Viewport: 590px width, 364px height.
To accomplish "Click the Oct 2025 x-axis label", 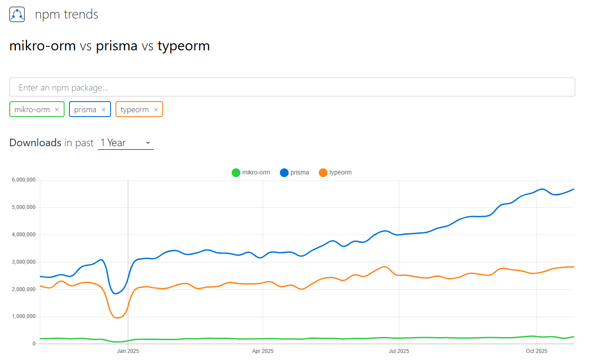I will click(x=536, y=352).
